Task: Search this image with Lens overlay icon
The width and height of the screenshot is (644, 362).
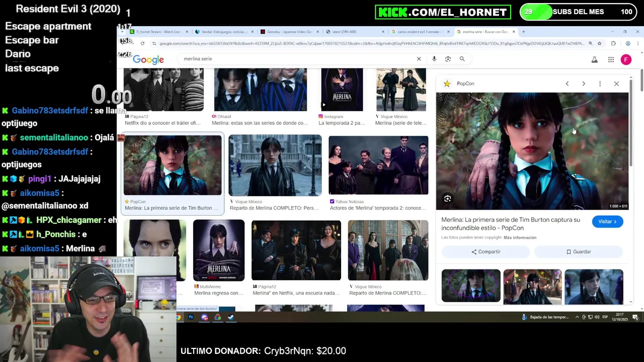Action: click(x=447, y=199)
